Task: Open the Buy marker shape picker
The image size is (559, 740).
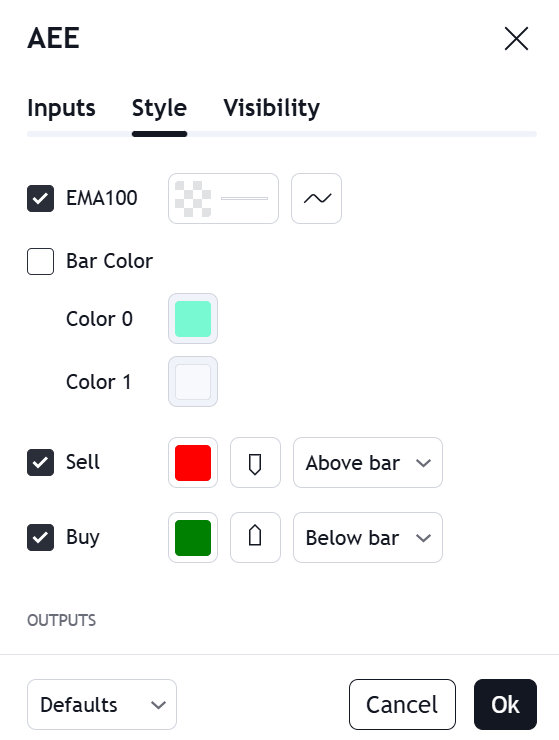Action: point(255,538)
